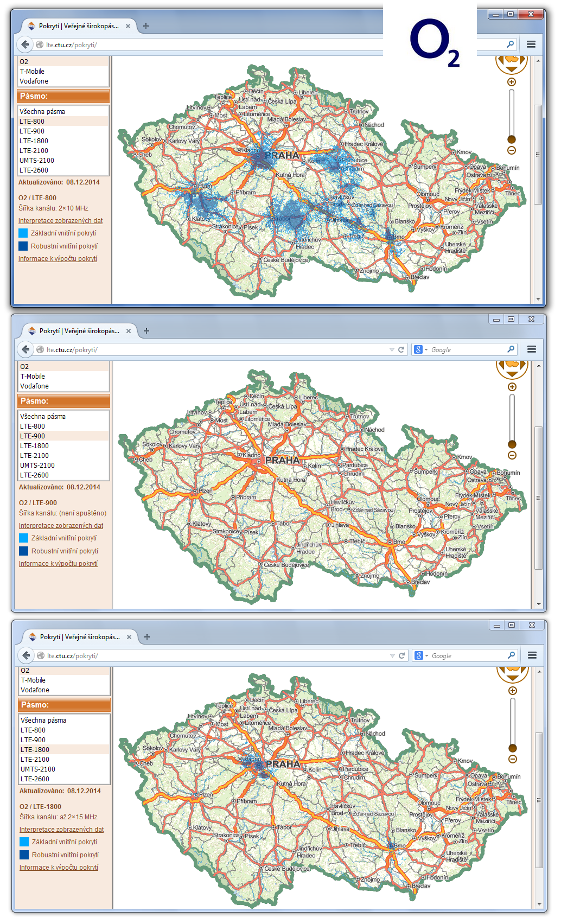Reload the page in the bottom window
561x924 pixels.
pyautogui.click(x=402, y=655)
